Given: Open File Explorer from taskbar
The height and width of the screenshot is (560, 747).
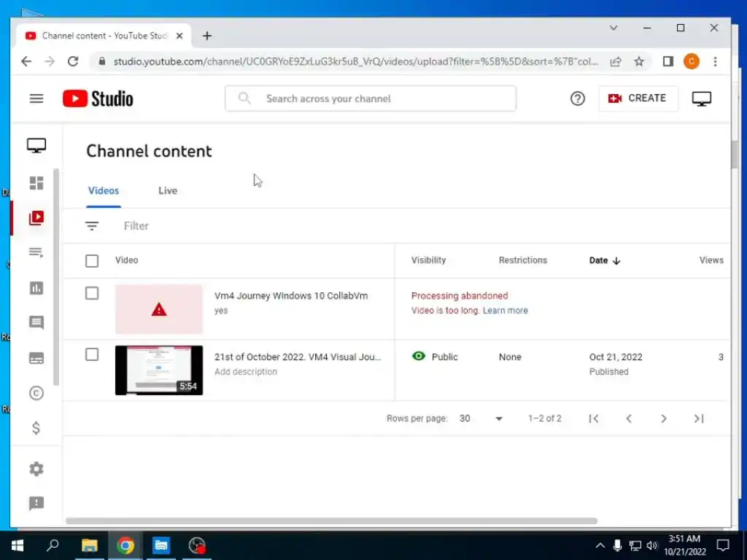Looking at the screenshot, I should click(89, 545).
